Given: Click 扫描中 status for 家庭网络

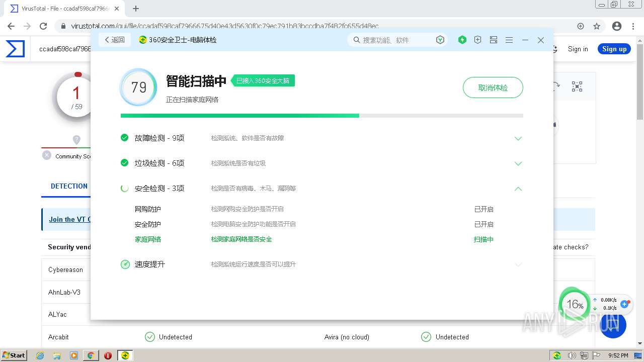Looking at the screenshot, I should click(484, 239).
